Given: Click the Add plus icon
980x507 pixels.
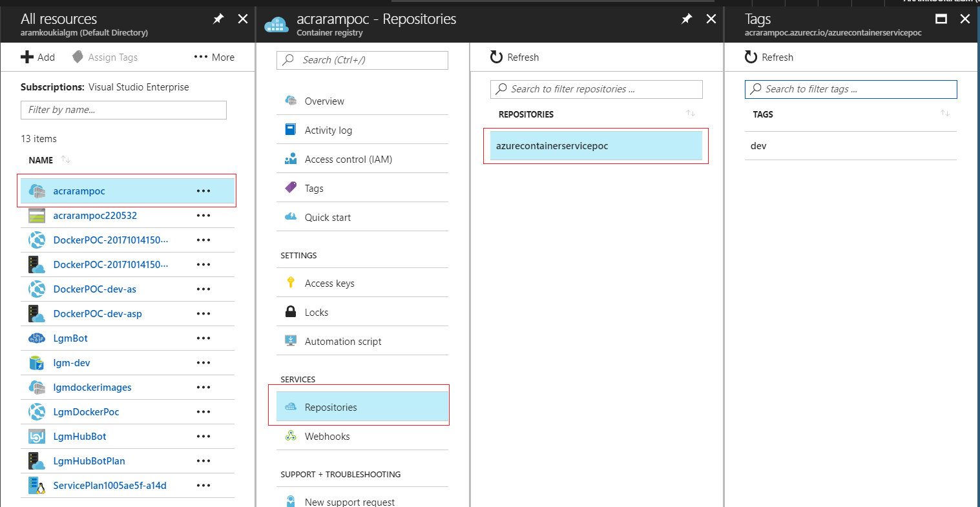Looking at the screenshot, I should 27,57.
